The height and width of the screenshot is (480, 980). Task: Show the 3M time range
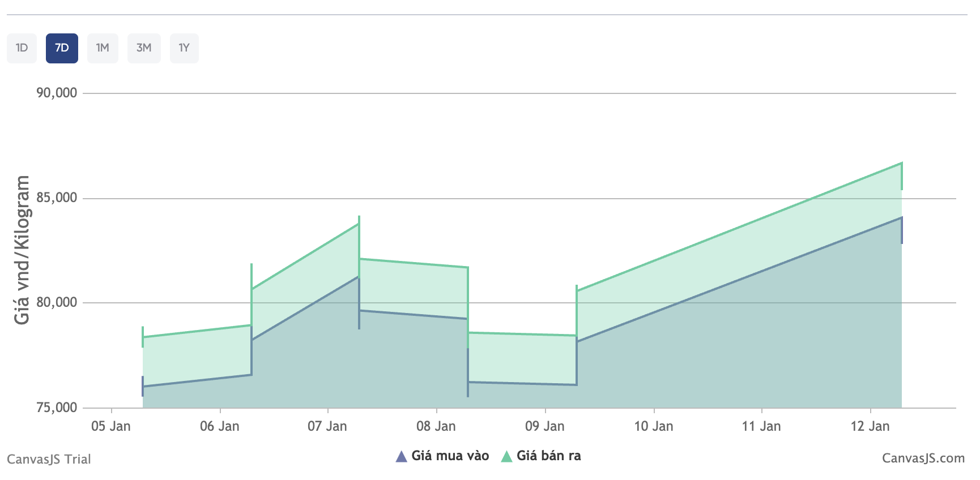144,48
